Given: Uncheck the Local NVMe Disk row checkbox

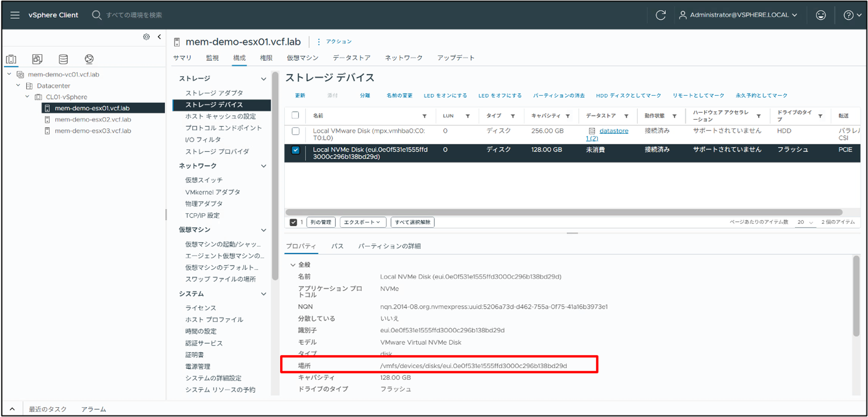Looking at the screenshot, I should (296, 150).
